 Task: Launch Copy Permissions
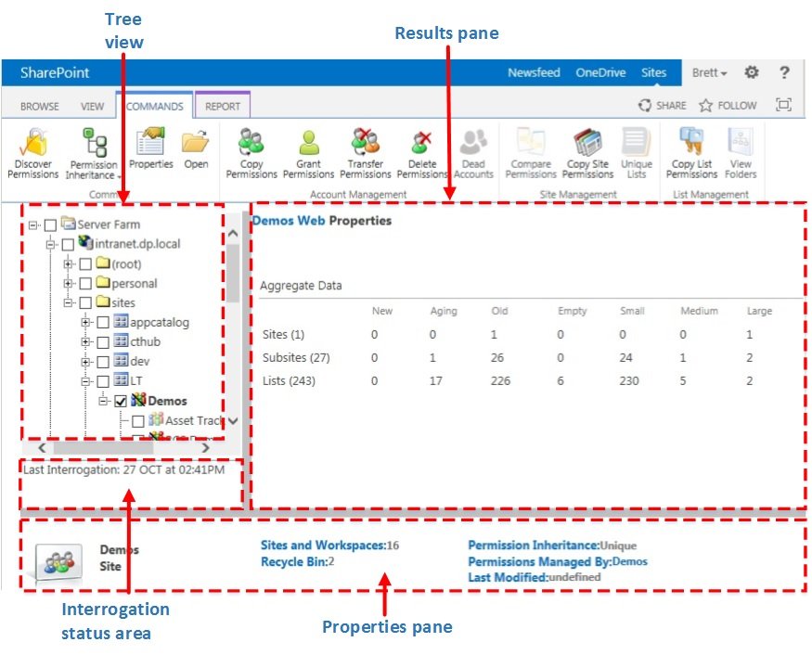(251, 153)
